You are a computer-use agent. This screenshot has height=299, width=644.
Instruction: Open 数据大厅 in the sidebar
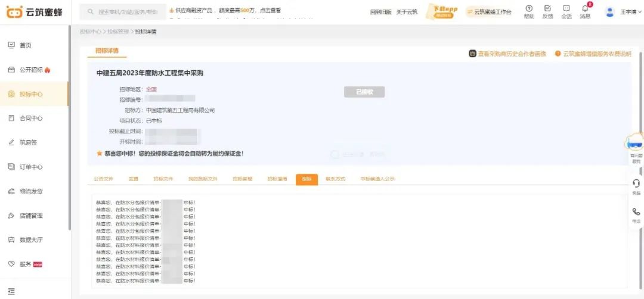[31, 240]
